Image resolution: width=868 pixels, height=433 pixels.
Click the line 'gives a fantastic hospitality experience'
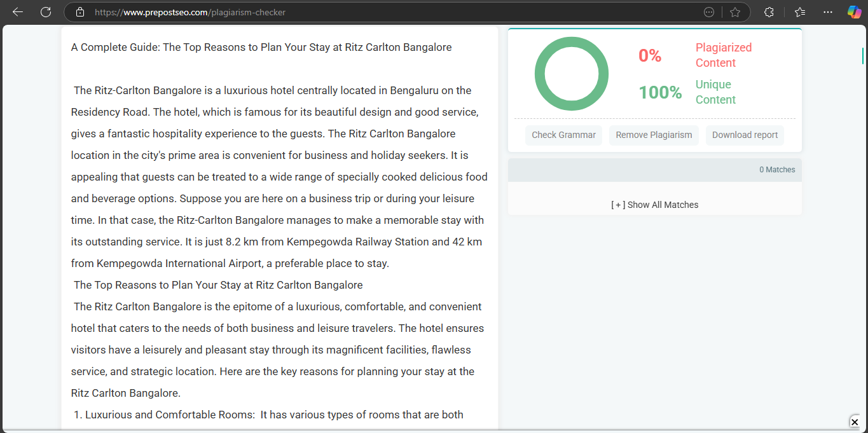[x=263, y=134]
